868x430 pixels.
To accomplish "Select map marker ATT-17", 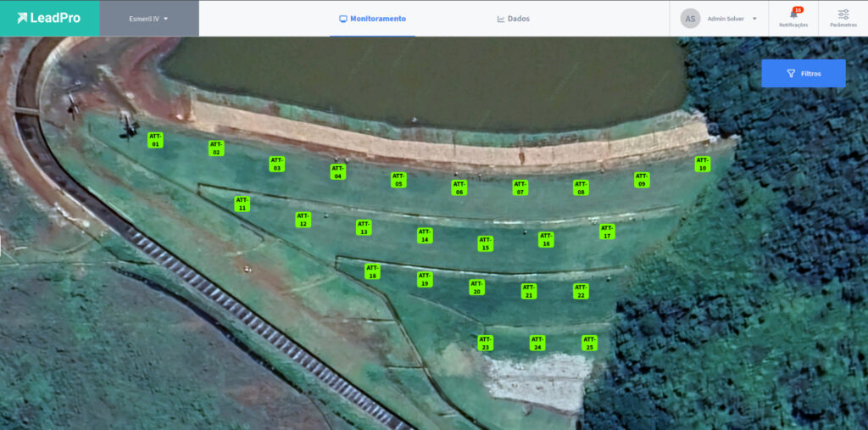I will 607,232.
